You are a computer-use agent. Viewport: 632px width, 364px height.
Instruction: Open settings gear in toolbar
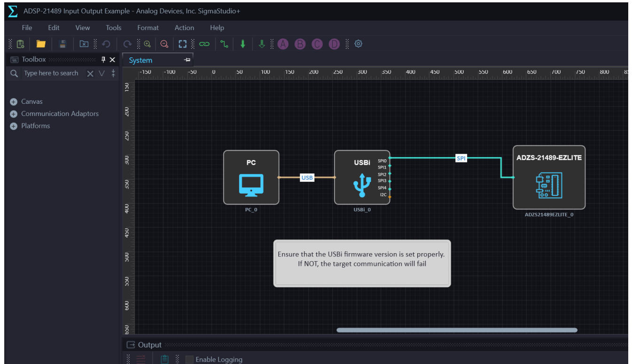click(x=359, y=44)
